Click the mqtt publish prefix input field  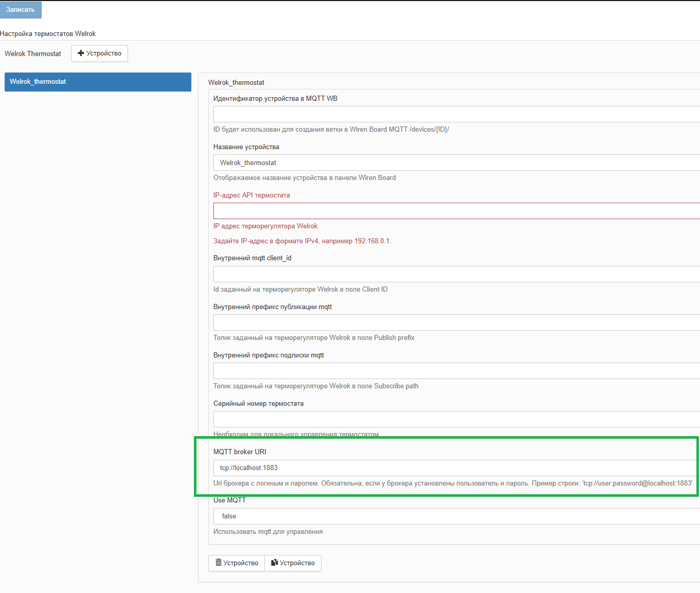click(x=456, y=322)
